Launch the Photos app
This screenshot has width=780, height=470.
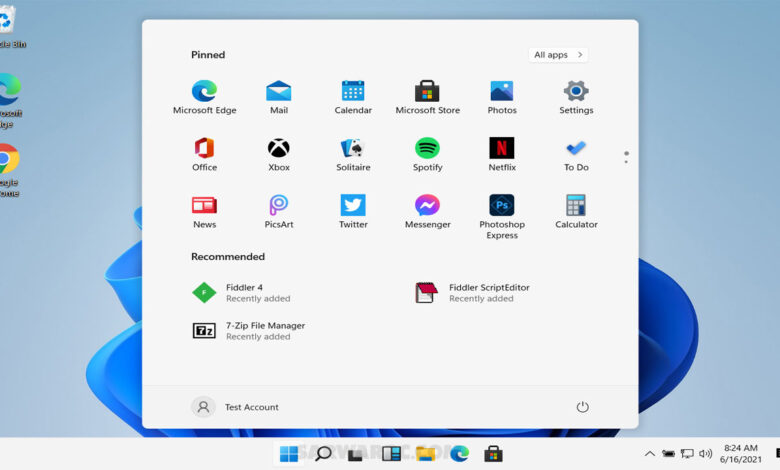click(x=502, y=97)
